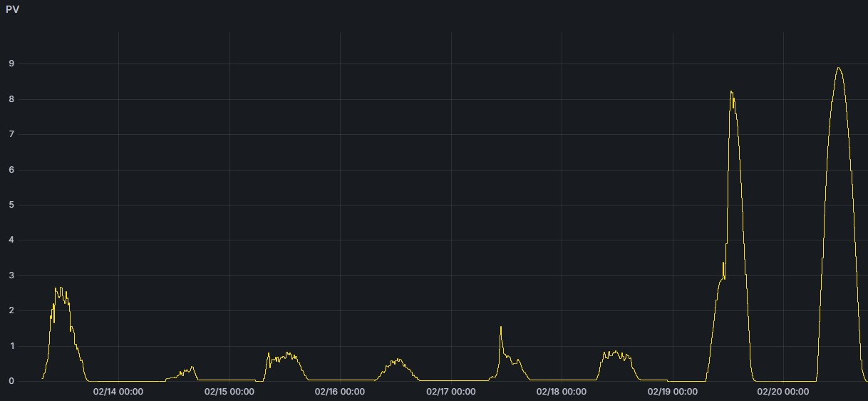Open the PV panel title menu
The image size is (868, 401).
click(x=12, y=9)
